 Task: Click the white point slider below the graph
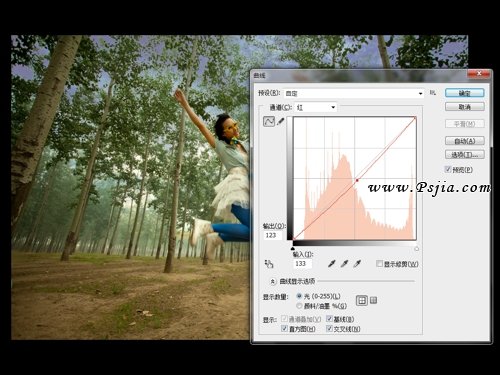tap(416, 249)
